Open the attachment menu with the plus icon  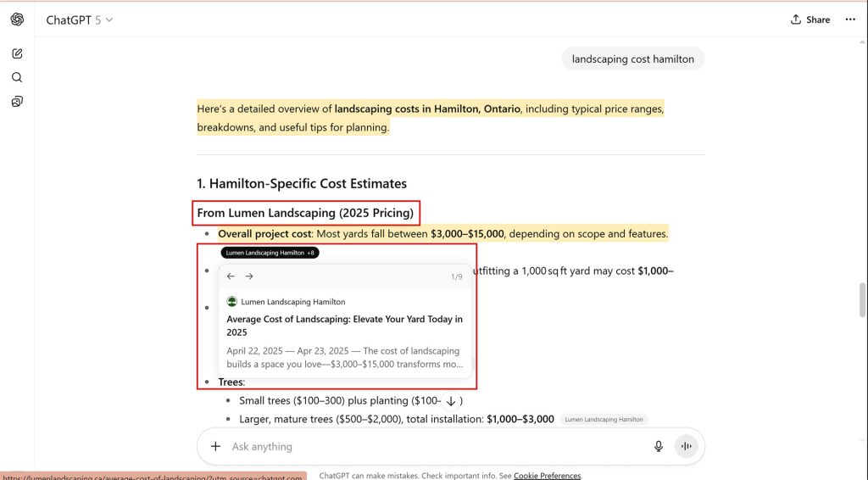[215, 446]
